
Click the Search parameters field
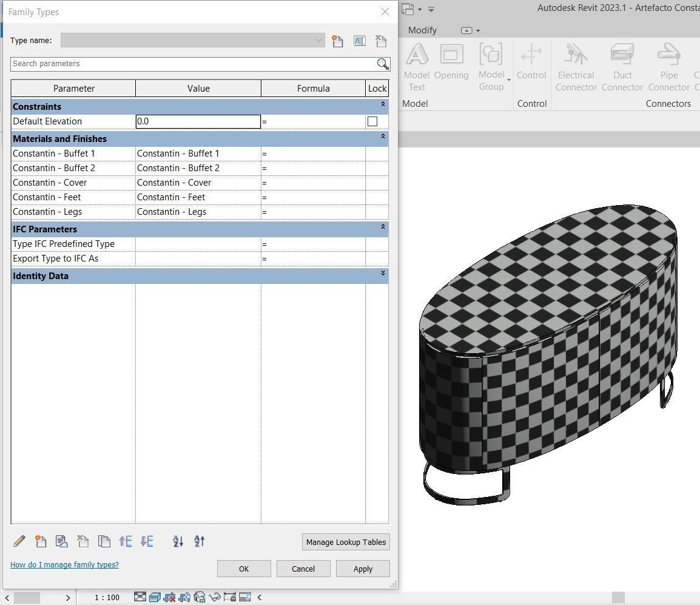(193, 64)
